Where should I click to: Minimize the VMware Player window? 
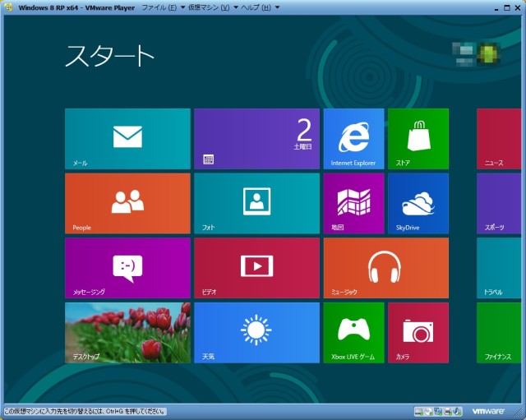(x=496, y=8)
